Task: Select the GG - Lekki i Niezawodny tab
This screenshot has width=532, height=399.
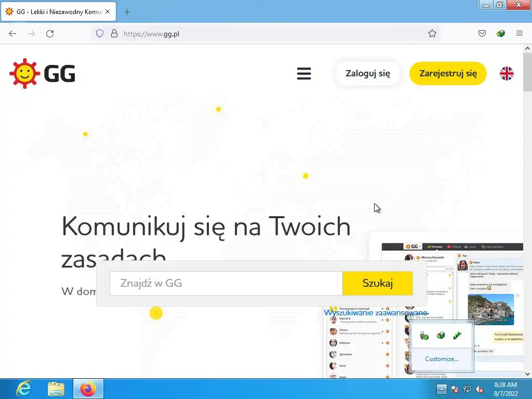Action: [58, 11]
